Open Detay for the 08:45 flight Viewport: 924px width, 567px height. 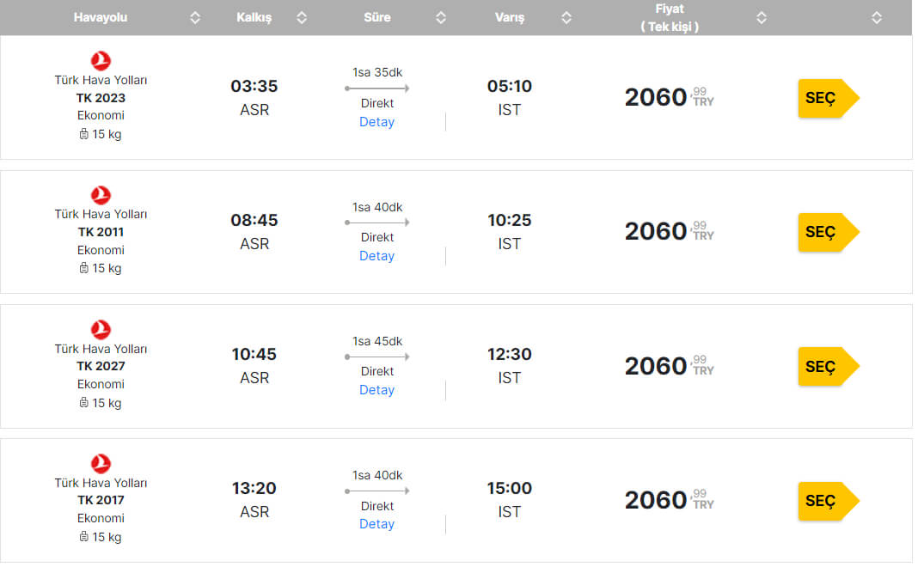point(376,256)
